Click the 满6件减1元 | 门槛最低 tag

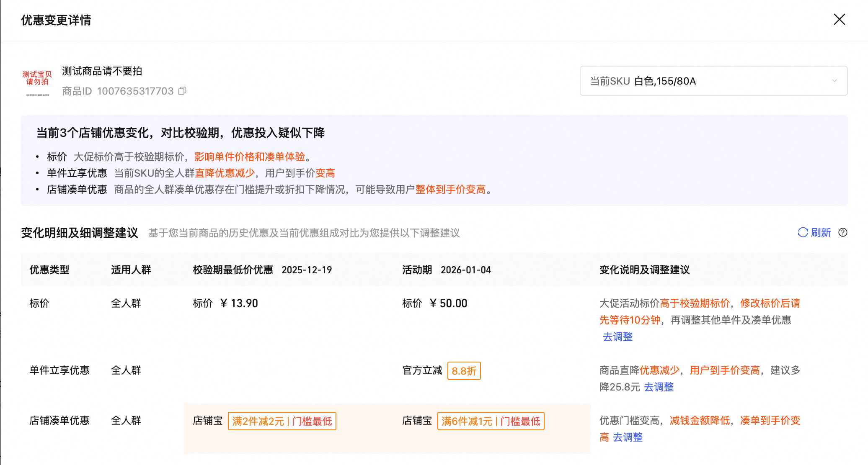click(x=491, y=421)
